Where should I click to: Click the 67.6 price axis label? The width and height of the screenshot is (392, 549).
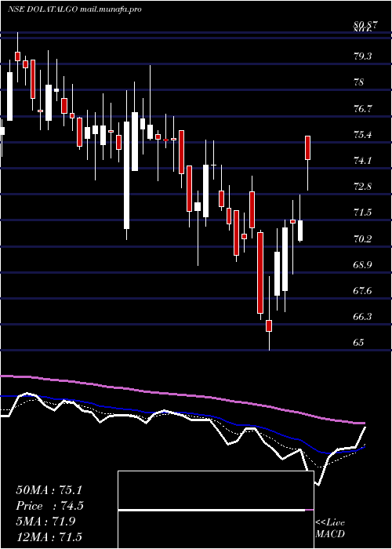pyautogui.click(x=363, y=291)
